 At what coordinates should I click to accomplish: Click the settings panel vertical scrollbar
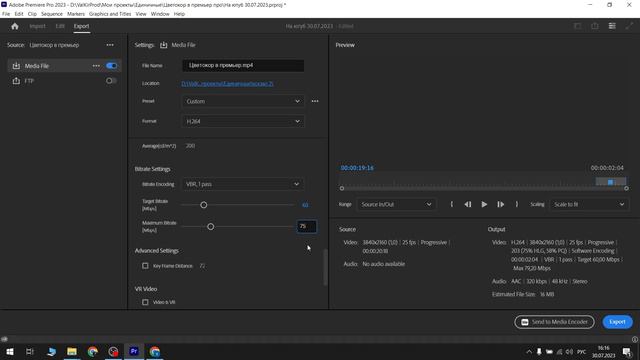click(325, 267)
